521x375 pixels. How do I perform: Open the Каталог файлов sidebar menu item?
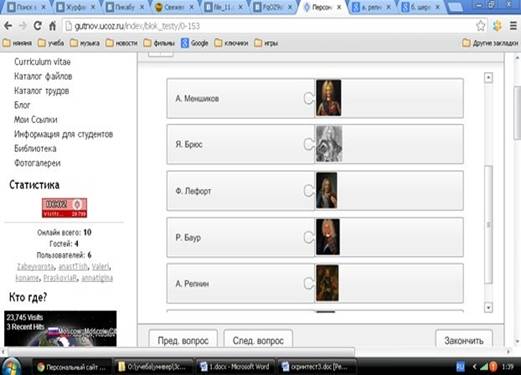click(x=43, y=76)
